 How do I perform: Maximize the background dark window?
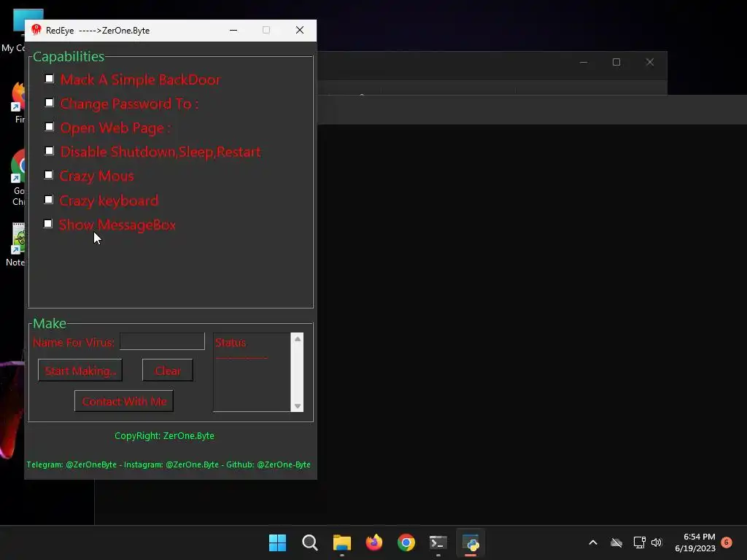point(616,63)
